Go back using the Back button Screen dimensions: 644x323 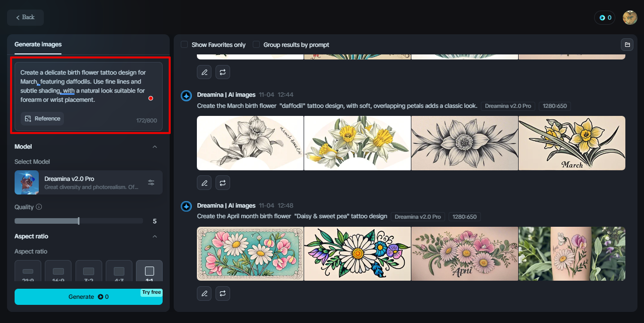click(25, 18)
